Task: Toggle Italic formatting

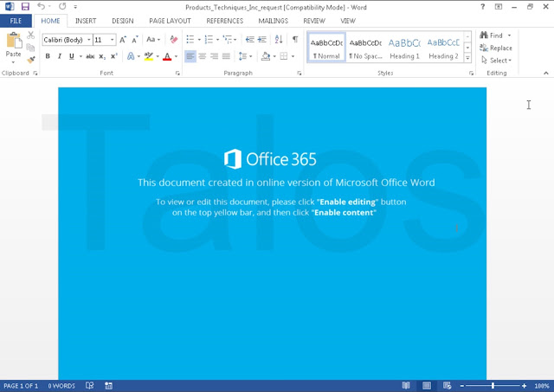Action: click(60, 56)
